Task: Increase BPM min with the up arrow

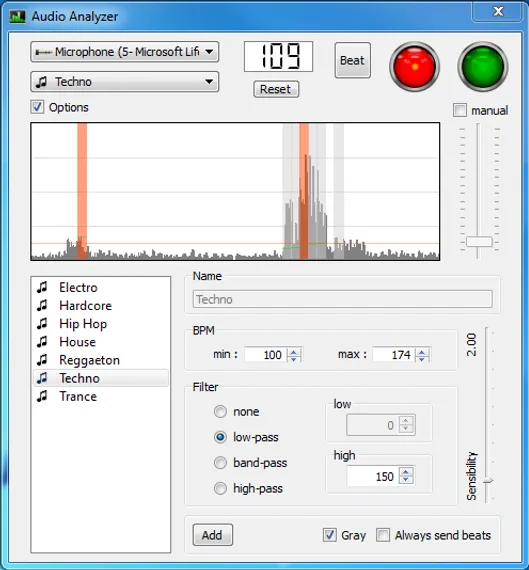Action: pyautogui.click(x=294, y=351)
